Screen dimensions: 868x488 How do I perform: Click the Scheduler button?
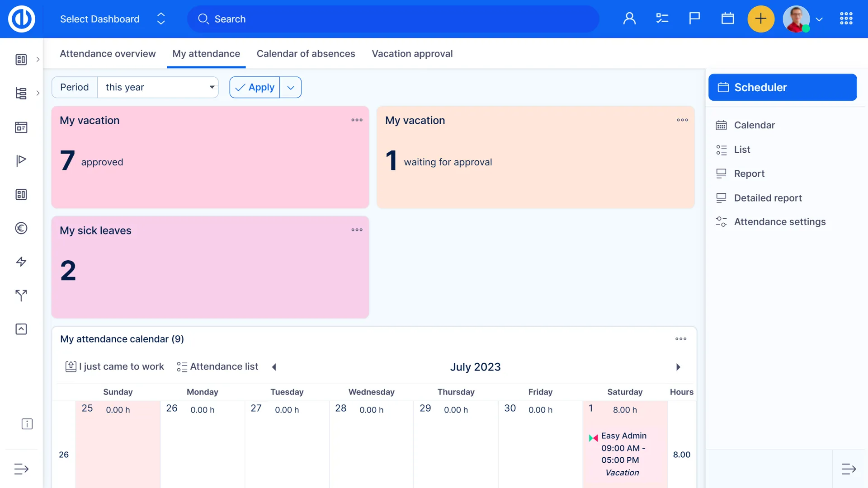(782, 87)
